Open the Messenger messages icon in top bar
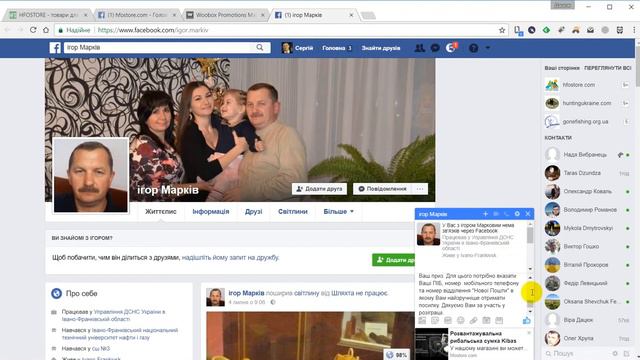This screenshot has height=360, width=640. pos(435,48)
